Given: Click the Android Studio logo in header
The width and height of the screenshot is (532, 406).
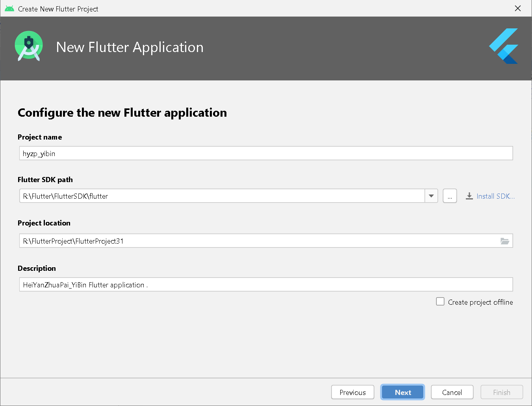Looking at the screenshot, I should tap(29, 46).
